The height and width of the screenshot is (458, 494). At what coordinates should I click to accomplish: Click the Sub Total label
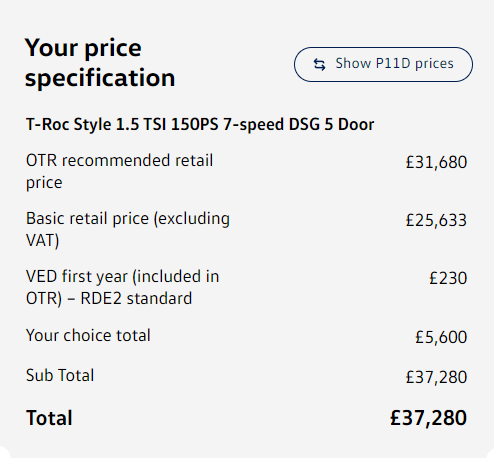tap(60, 375)
